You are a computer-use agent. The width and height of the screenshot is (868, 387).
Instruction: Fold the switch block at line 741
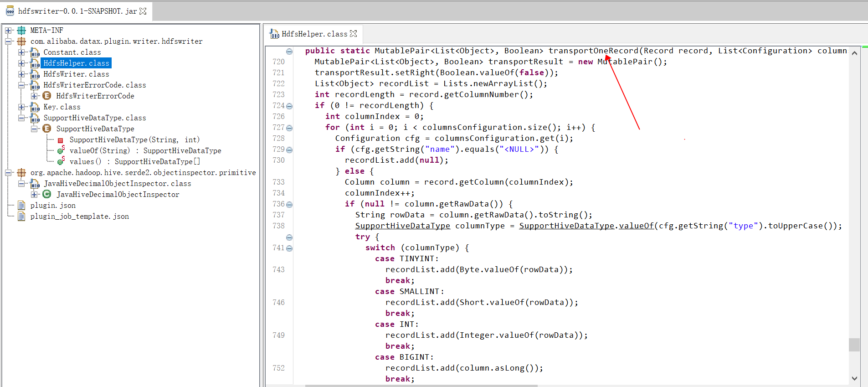pyautogui.click(x=289, y=248)
